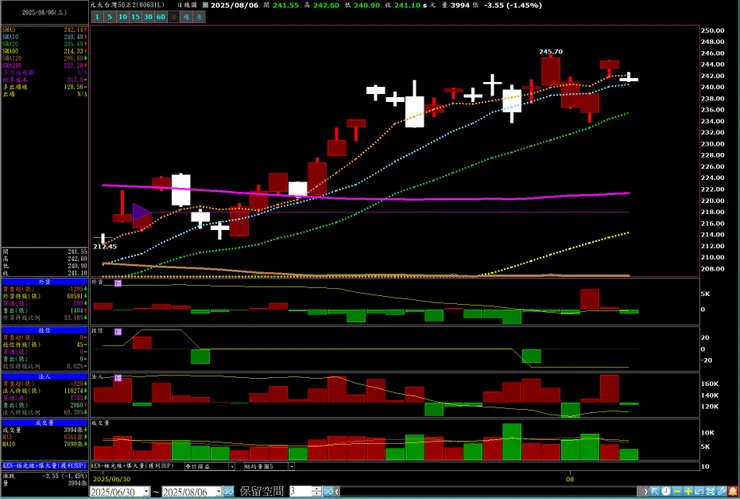Click the 250.00 price axis label

pos(712,30)
